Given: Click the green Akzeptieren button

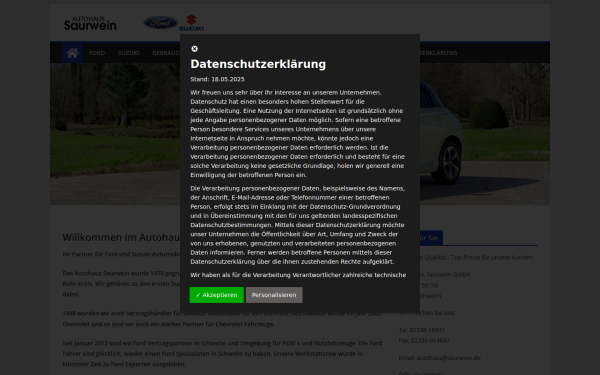Looking at the screenshot, I should [x=217, y=295].
